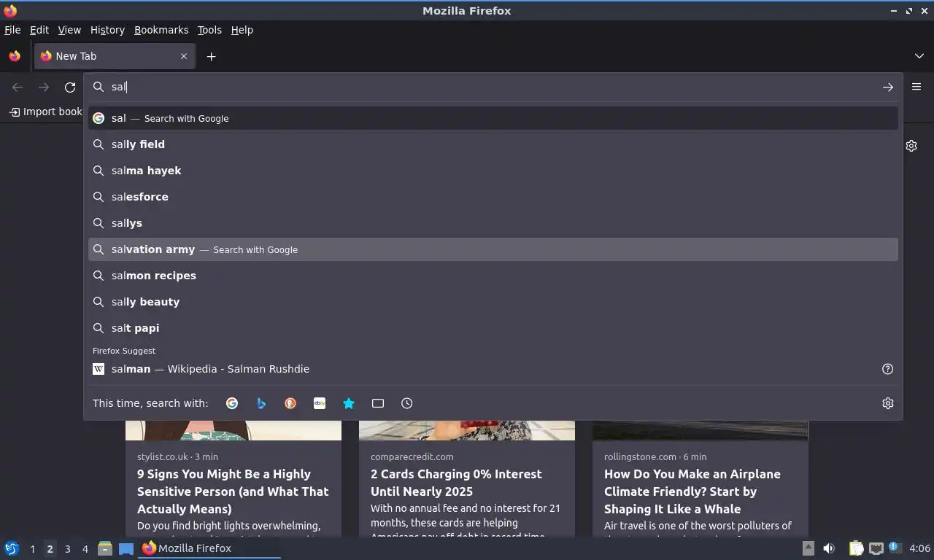Search bookmarks via the star icon
Viewport: 934px width, 560px height.
tap(349, 403)
